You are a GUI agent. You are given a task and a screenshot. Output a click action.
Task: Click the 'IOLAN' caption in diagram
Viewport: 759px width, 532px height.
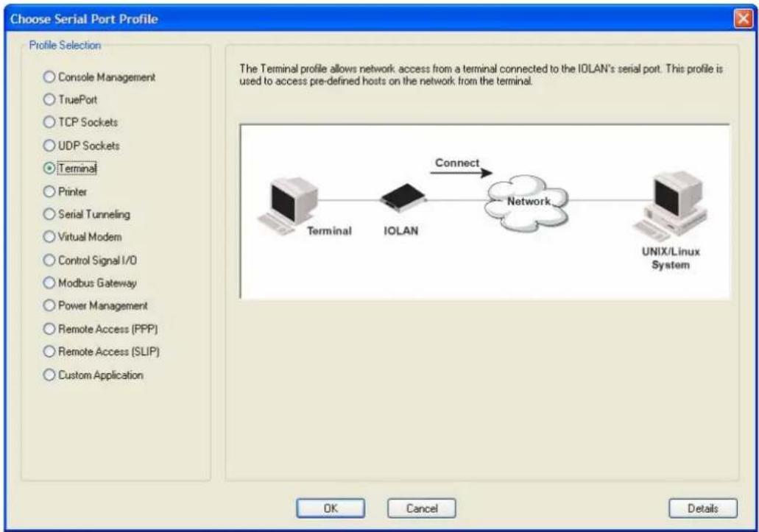point(400,231)
